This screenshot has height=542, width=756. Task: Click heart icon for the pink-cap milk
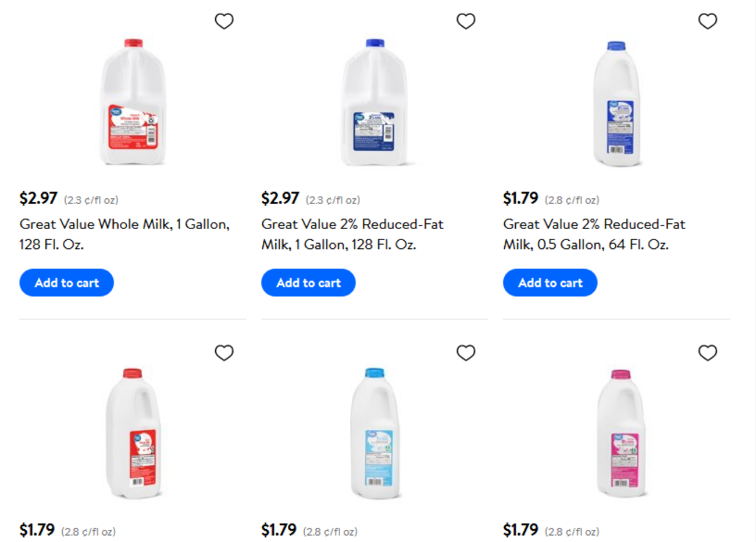pos(708,353)
